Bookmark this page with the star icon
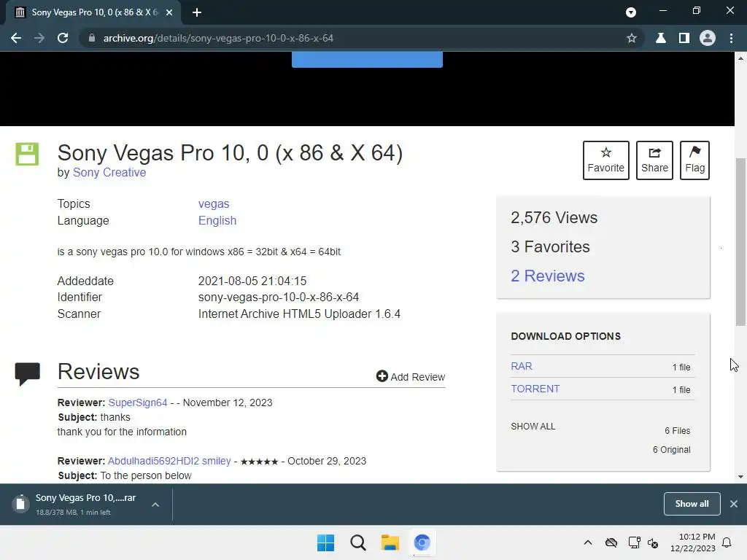The height and width of the screenshot is (560, 747). coord(632,38)
